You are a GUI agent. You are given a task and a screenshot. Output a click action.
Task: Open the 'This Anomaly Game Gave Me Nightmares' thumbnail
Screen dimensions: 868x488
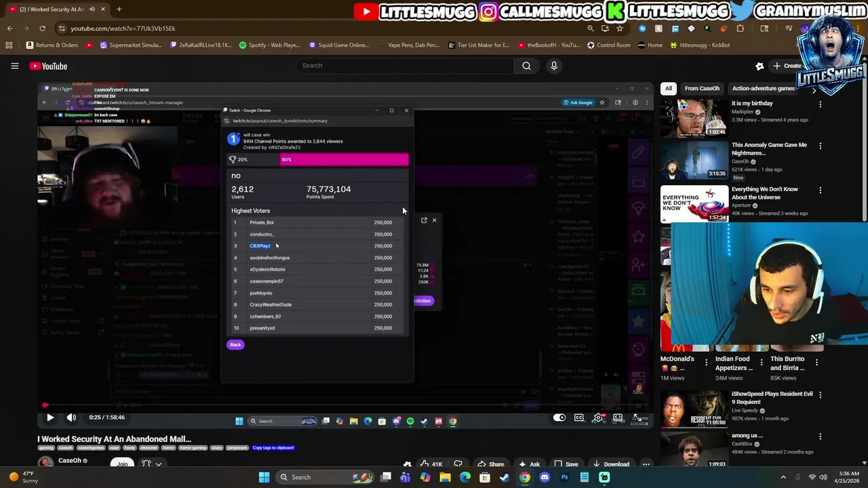tap(694, 159)
